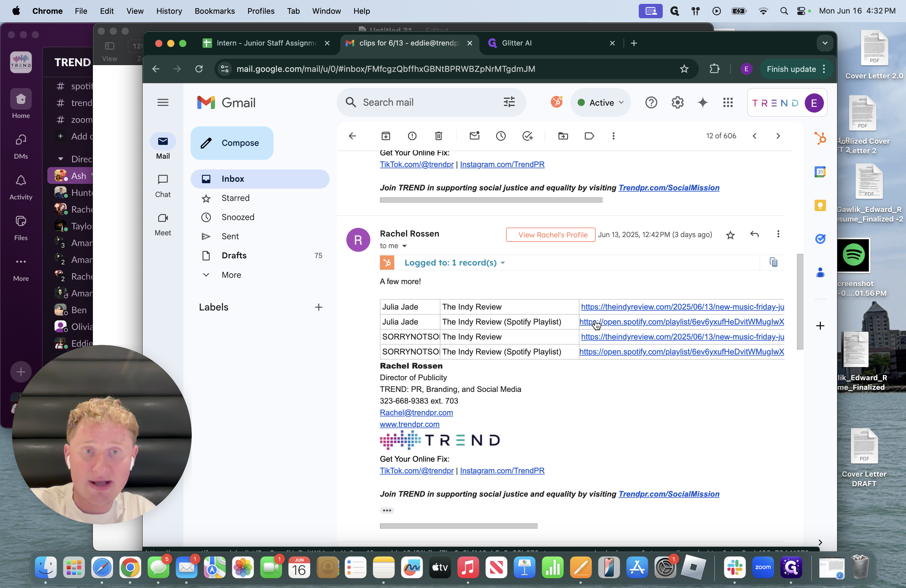The height and width of the screenshot is (588, 906).
Task: Open Zoom from the Dock
Action: point(762,567)
